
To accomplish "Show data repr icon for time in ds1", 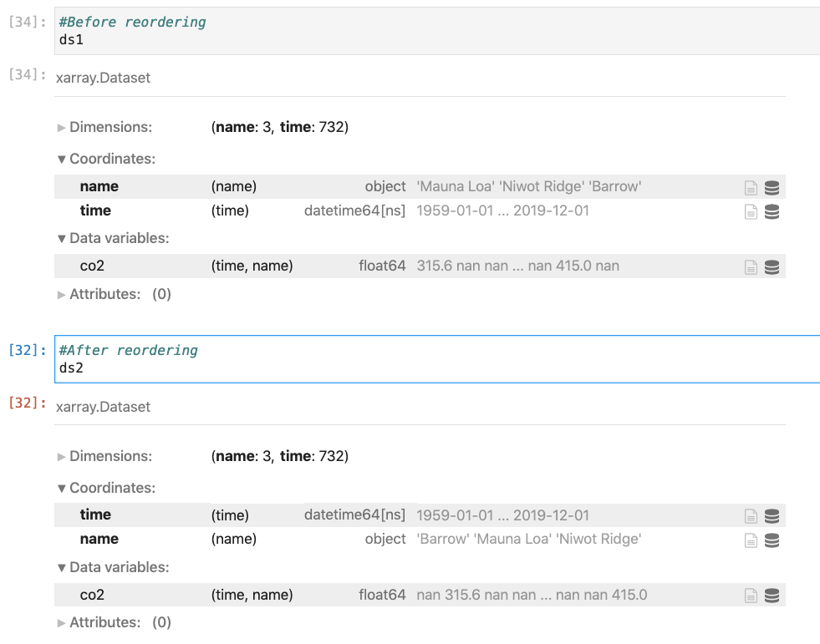I will (x=772, y=211).
